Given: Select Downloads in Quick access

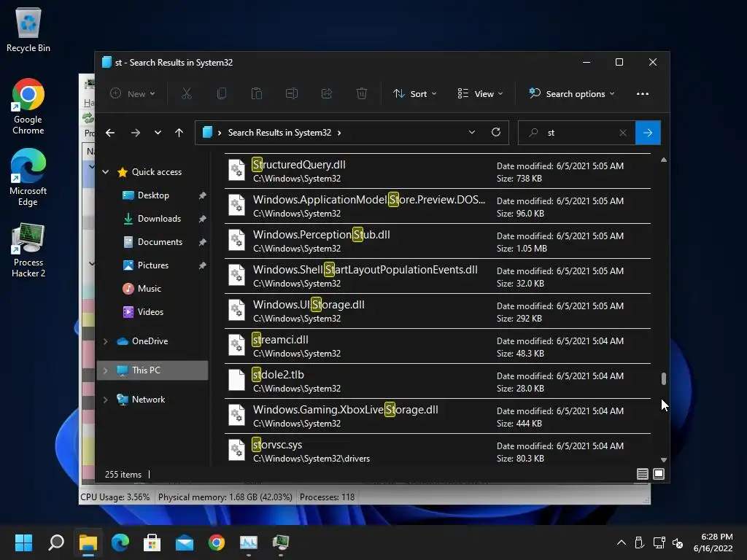Looking at the screenshot, I should tap(159, 219).
